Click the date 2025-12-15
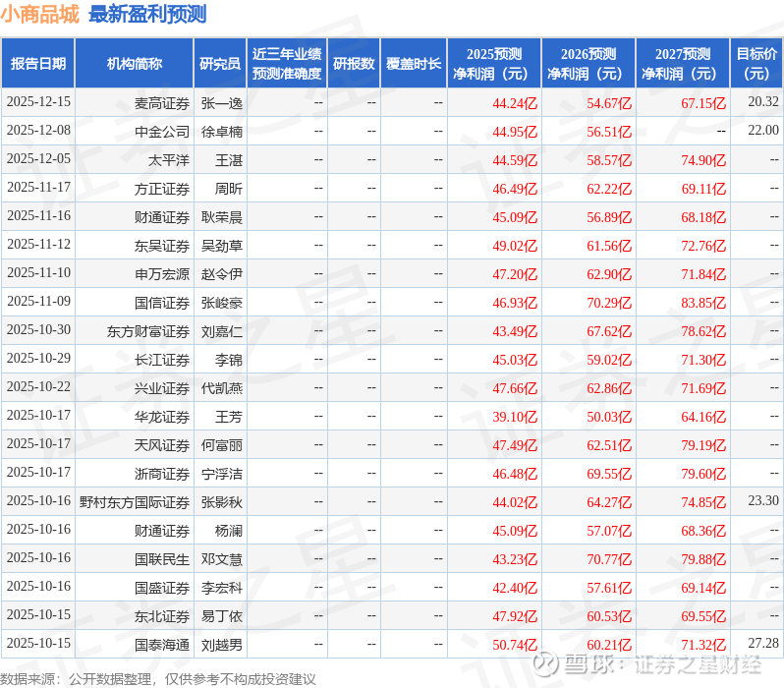 pos(38,101)
